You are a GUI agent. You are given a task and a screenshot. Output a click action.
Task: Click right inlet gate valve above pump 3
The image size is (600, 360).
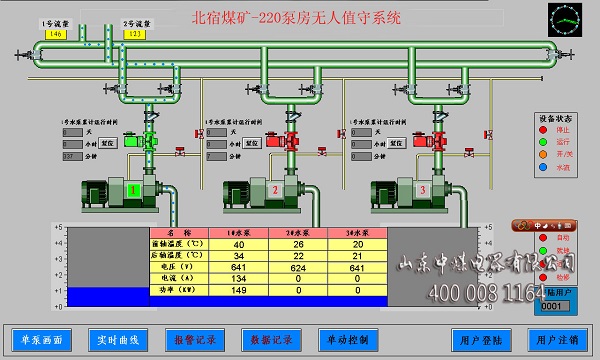click(458, 90)
